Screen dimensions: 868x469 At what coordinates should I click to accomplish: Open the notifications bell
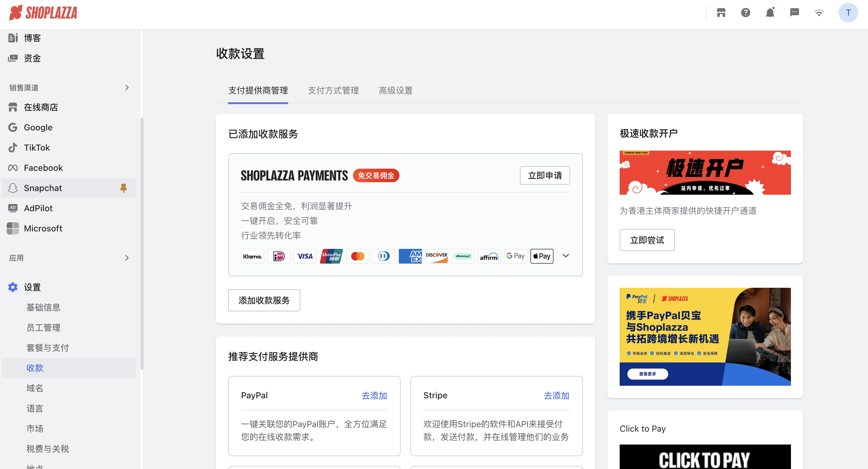click(770, 13)
